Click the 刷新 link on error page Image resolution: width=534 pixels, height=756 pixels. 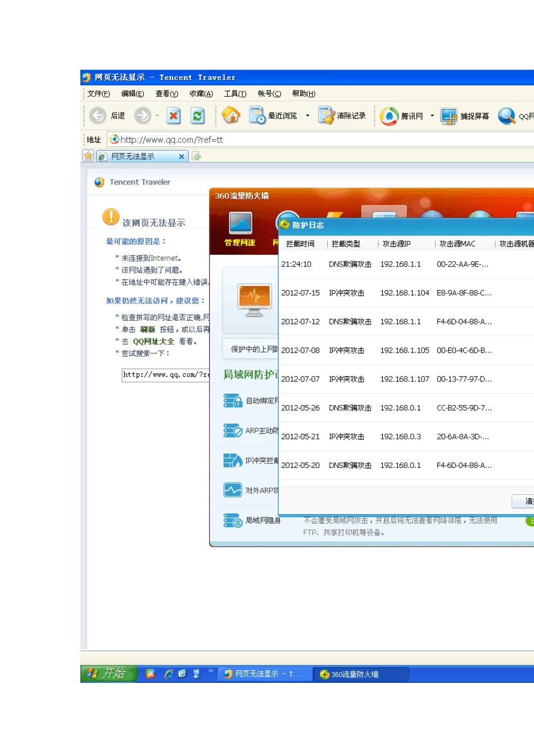[x=147, y=330]
